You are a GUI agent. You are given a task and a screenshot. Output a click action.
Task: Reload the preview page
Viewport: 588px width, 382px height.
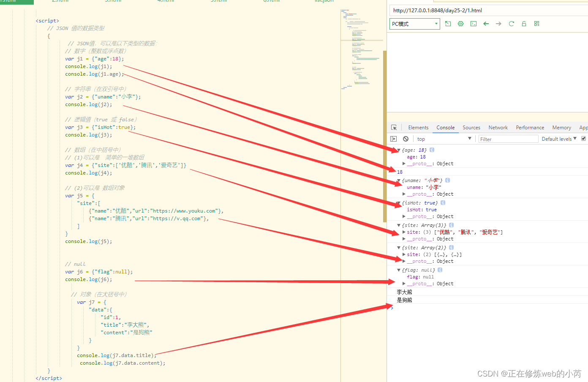[x=511, y=24]
